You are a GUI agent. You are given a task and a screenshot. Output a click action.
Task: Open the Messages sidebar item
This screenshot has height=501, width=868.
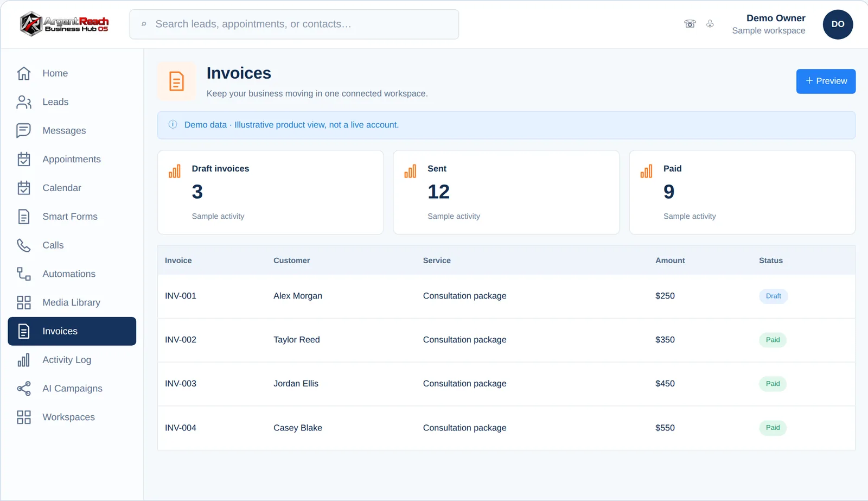pyautogui.click(x=72, y=131)
